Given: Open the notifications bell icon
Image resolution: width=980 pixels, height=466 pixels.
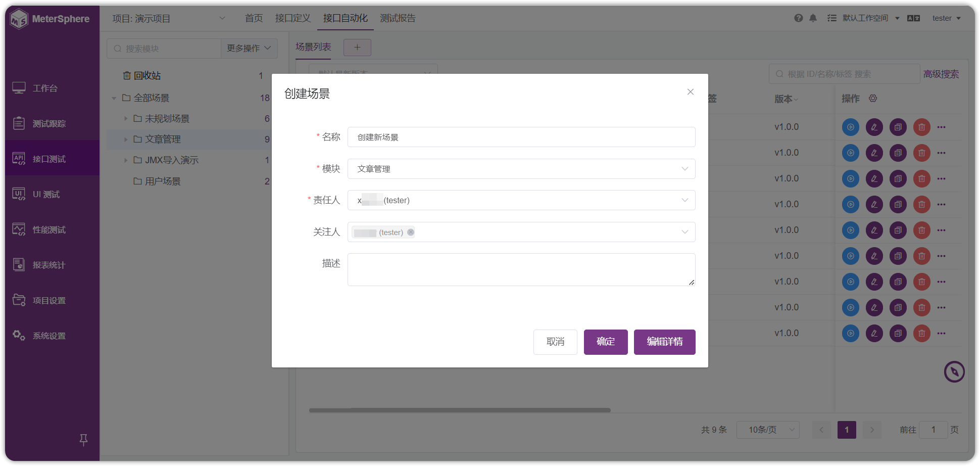Looking at the screenshot, I should coord(813,18).
